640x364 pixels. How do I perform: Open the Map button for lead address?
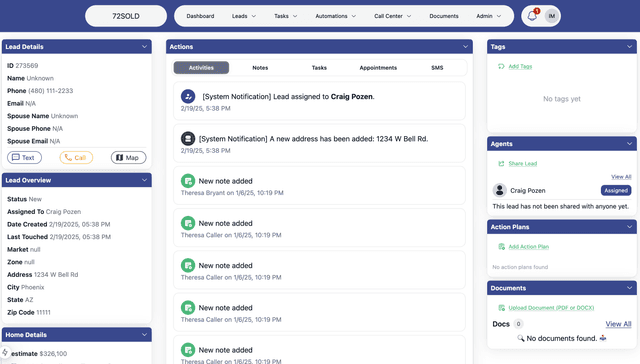[129, 158]
